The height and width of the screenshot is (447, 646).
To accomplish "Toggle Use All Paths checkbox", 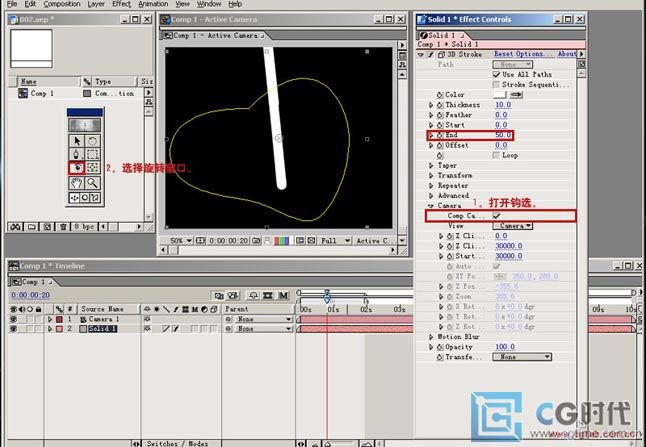I will [496, 75].
